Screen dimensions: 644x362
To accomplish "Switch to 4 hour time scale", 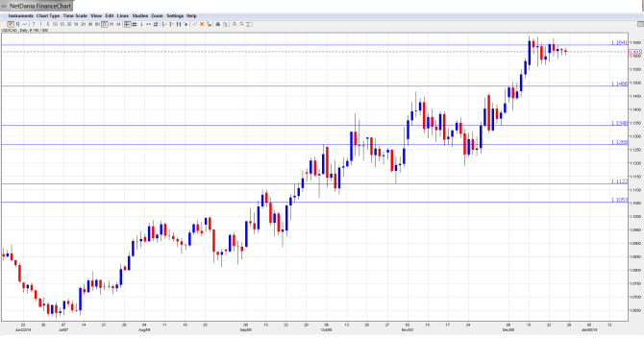I will (x=90, y=25).
